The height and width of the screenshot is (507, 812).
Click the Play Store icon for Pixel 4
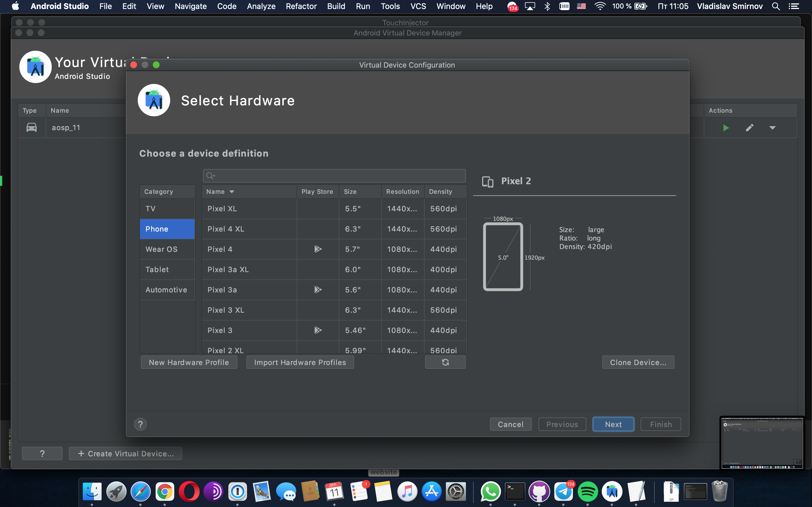pos(317,249)
